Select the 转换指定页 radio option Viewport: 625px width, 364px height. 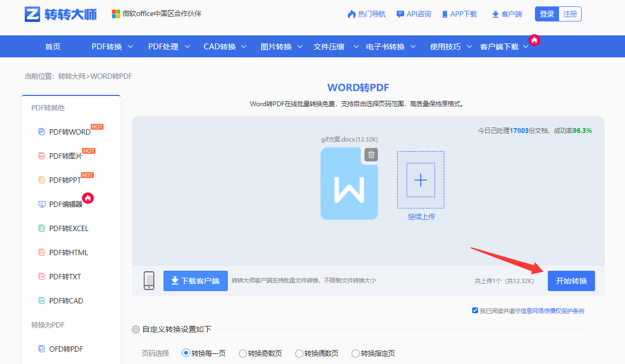pyautogui.click(x=355, y=353)
